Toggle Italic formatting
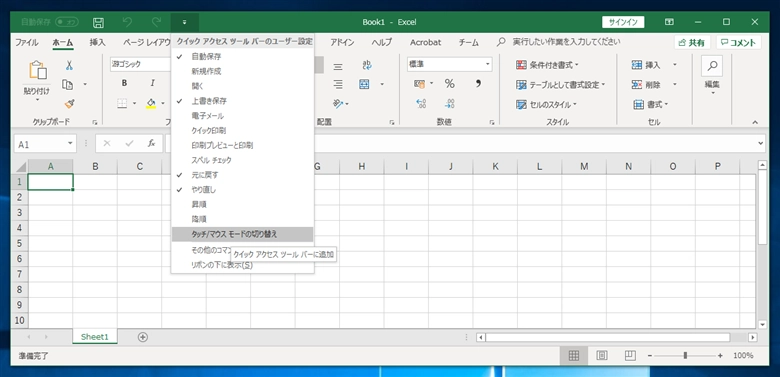780x377 pixels. pyautogui.click(x=153, y=83)
